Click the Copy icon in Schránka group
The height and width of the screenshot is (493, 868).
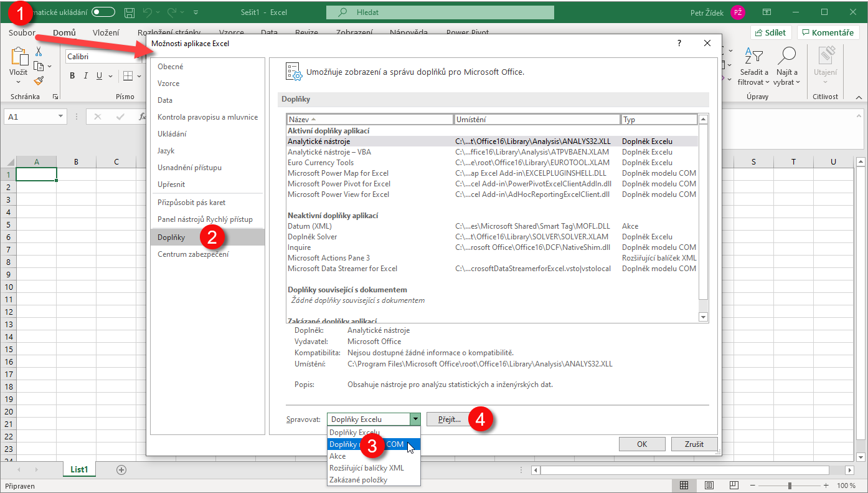[x=39, y=66]
